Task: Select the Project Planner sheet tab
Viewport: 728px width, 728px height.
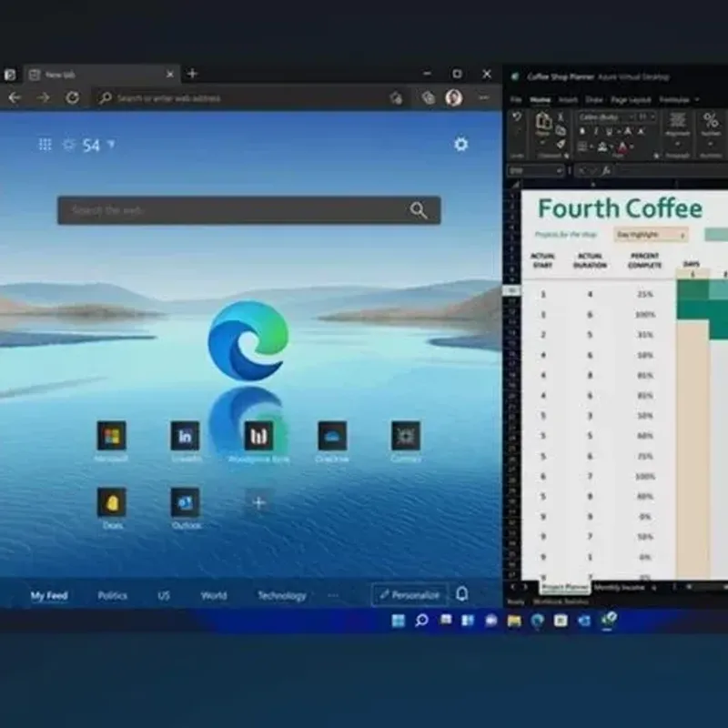Action: click(x=565, y=588)
